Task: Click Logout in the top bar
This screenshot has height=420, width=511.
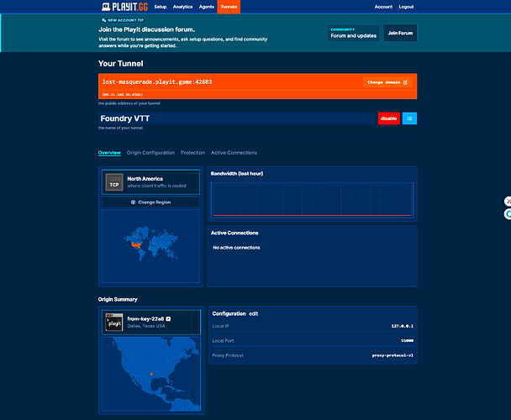Action: point(406,7)
